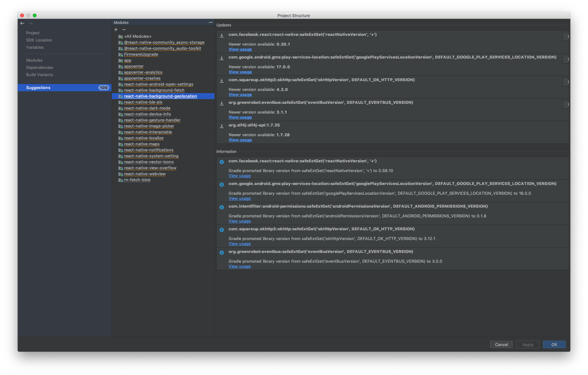Click info icon beside play-services-location information entry

pos(221,185)
